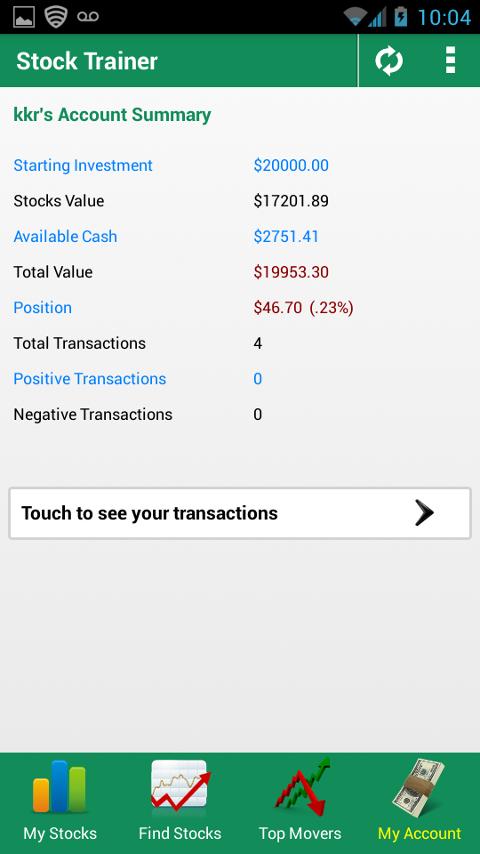
Task: Tap the Wi-Fi shield status icon
Action: (56, 17)
